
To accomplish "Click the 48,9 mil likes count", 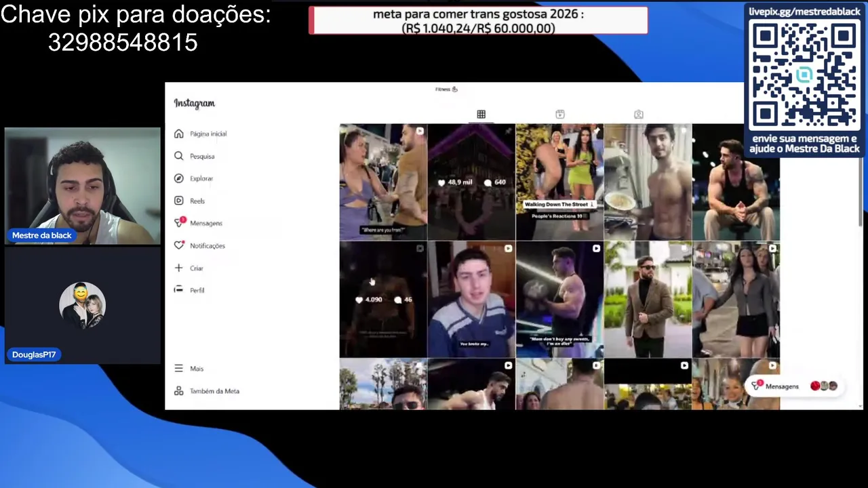I will (x=455, y=182).
